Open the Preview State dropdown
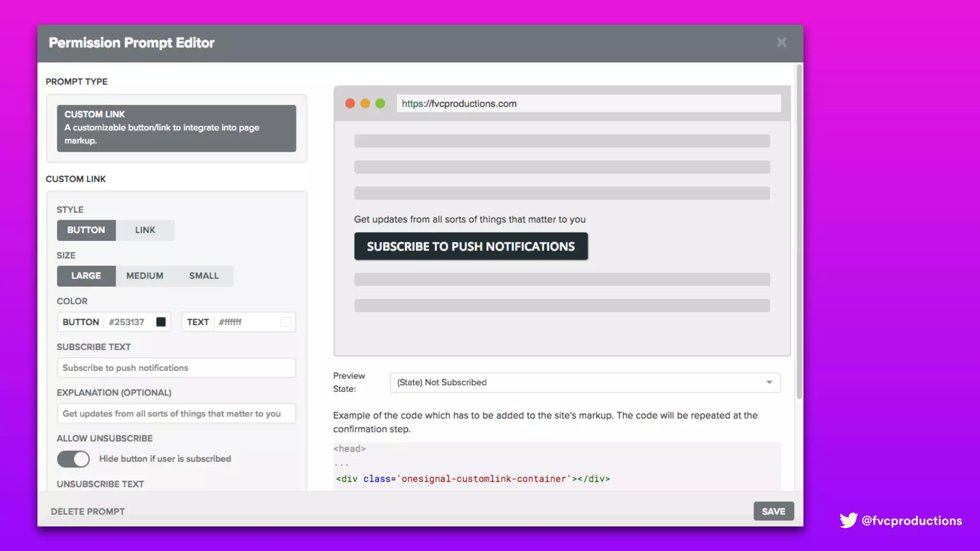Image resolution: width=980 pixels, height=551 pixels. (585, 383)
